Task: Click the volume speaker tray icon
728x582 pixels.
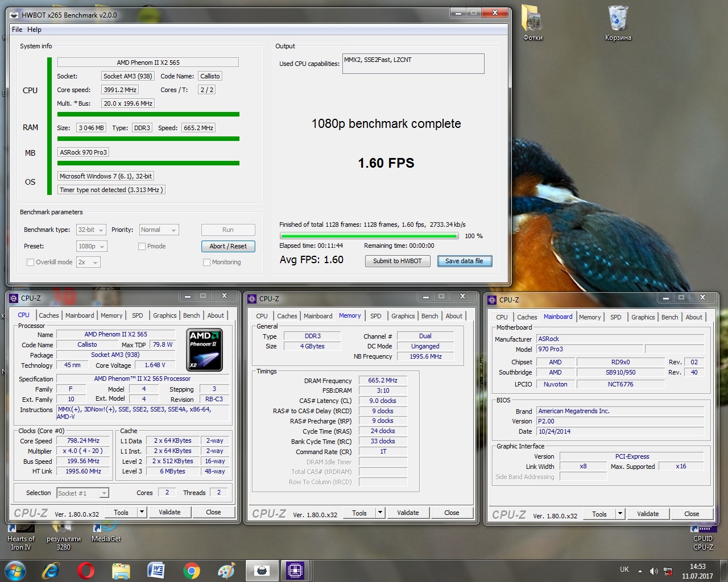Action: click(x=653, y=571)
